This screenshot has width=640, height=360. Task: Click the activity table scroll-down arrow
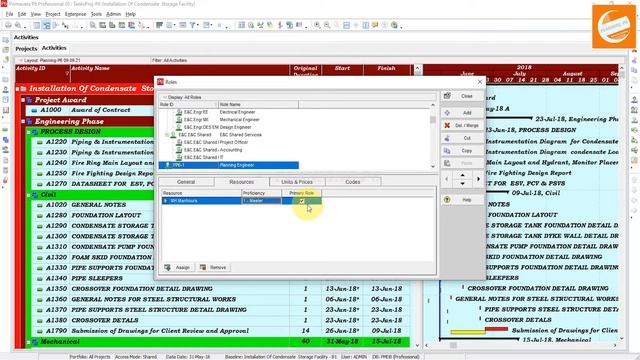tap(417, 346)
